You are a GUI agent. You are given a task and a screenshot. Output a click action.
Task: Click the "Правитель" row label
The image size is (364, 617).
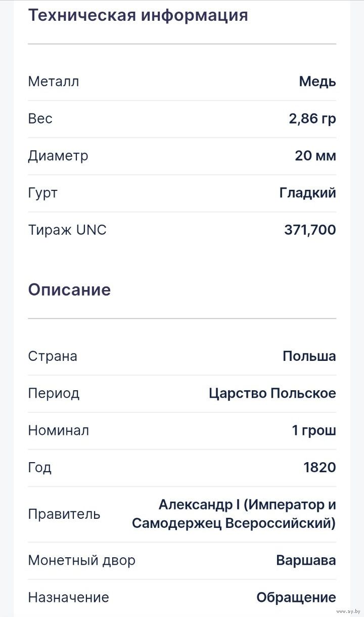[64, 514]
